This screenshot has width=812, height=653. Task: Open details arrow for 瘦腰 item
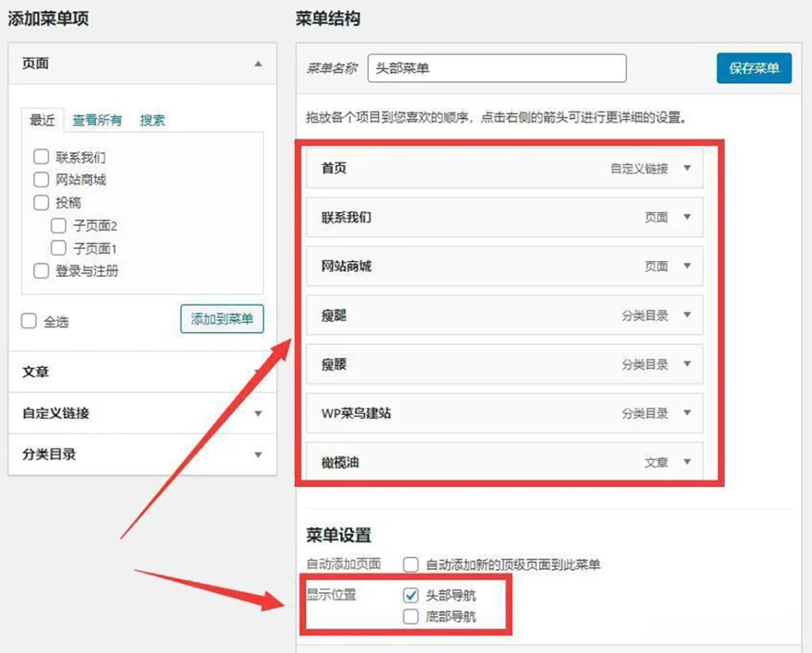[x=687, y=364]
